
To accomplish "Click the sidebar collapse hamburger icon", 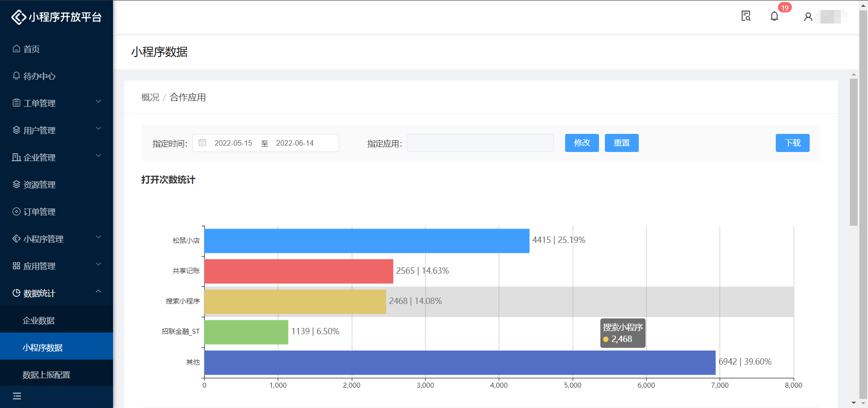I will coord(17,396).
